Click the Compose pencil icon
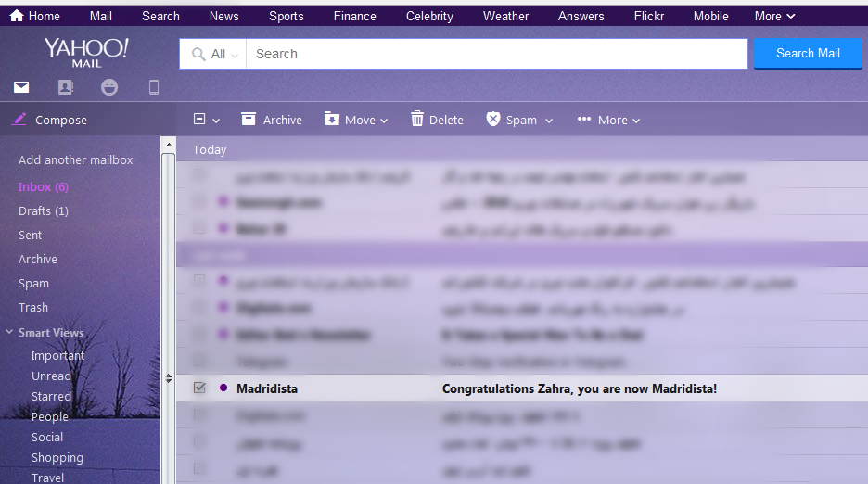The height and width of the screenshot is (484, 868). (x=19, y=119)
